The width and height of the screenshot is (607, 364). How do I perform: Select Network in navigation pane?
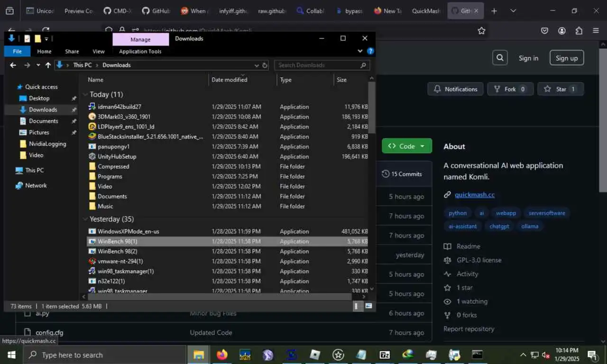point(36,185)
